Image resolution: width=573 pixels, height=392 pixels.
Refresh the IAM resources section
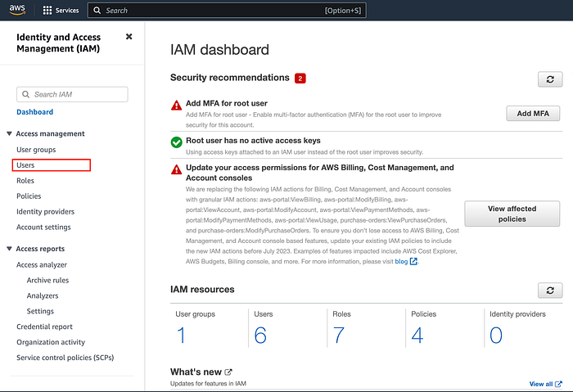(x=550, y=291)
